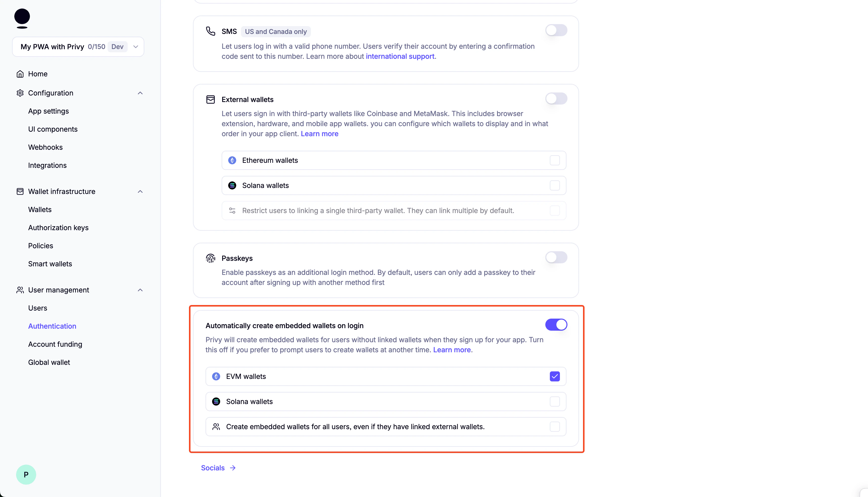Navigate to the Socials page
Image resolution: width=868 pixels, height=497 pixels.
click(213, 468)
